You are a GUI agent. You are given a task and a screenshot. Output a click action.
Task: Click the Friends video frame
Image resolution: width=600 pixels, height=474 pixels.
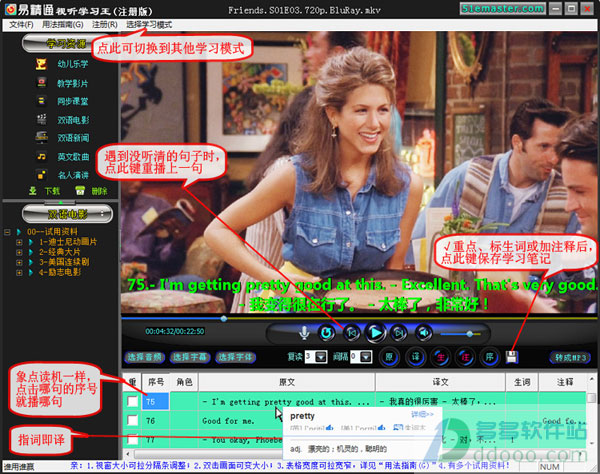coord(359,172)
